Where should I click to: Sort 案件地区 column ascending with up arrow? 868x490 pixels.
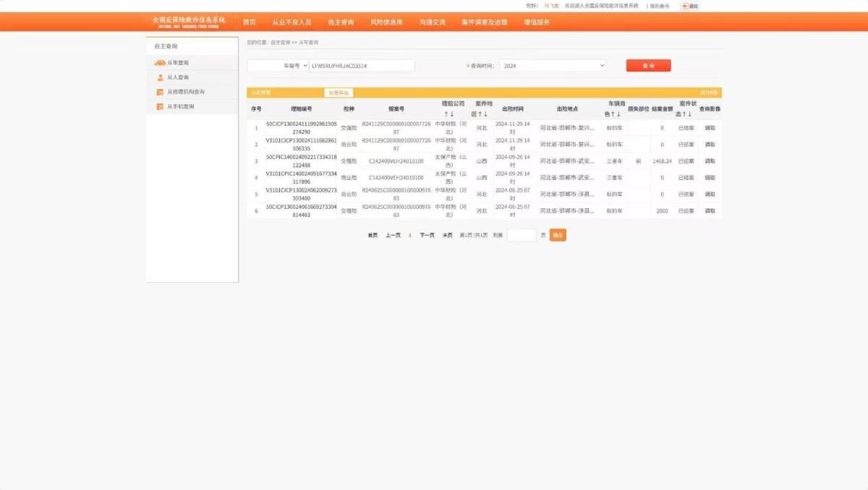coord(480,114)
